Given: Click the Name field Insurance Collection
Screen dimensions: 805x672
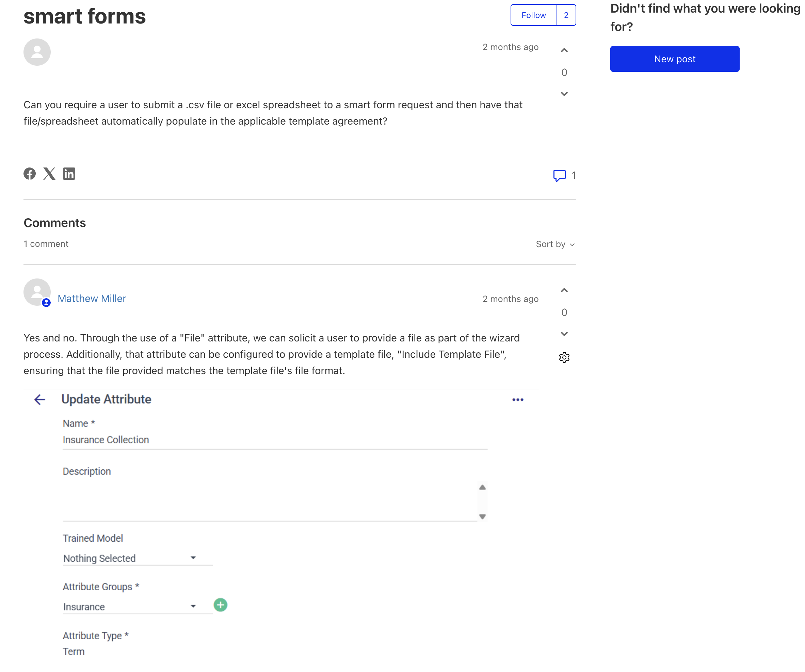Looking at the screenshot, I should (x=274, y=440).
